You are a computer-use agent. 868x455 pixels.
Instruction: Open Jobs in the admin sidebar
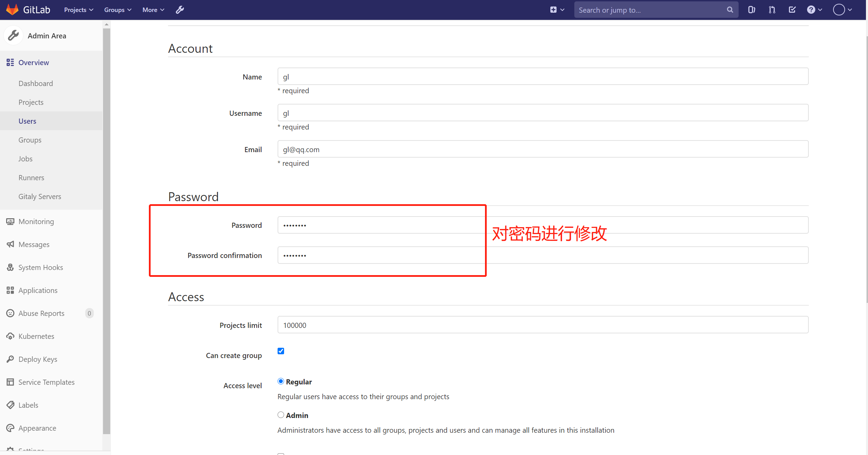click(x=25, y=159)
